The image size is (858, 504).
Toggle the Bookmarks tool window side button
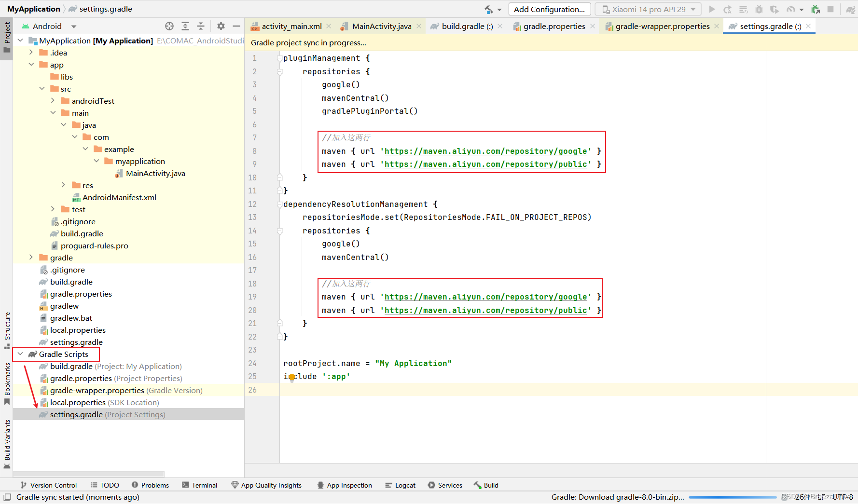(x=7, y=384)
